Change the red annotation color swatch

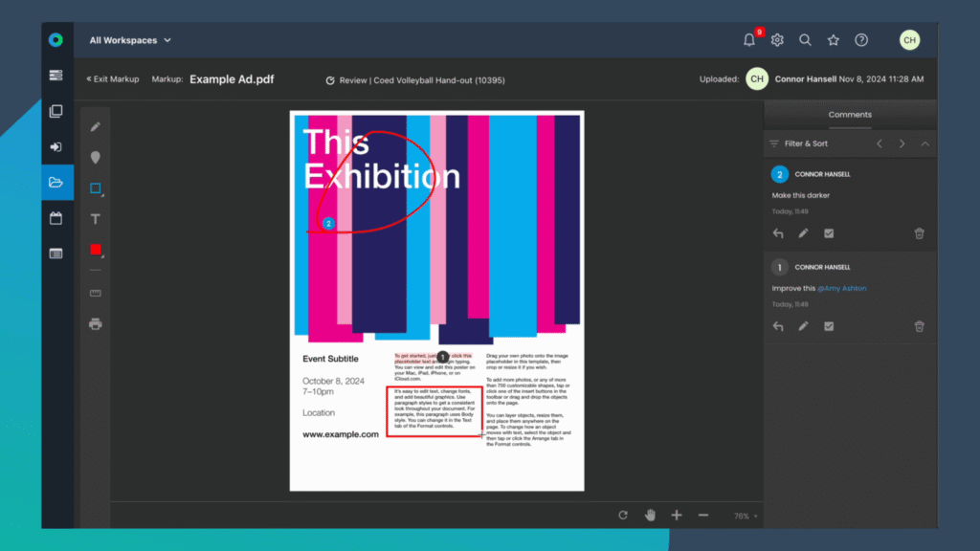coord(95,250)
